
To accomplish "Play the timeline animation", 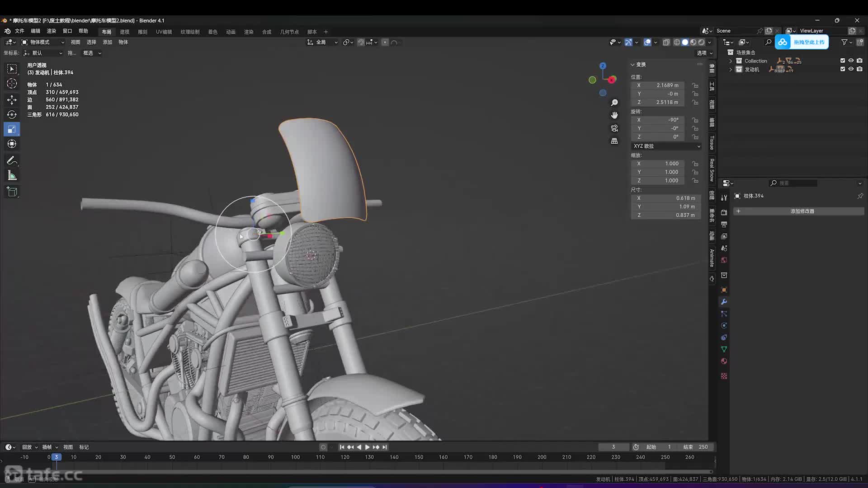I will click(x=367, y=447).
